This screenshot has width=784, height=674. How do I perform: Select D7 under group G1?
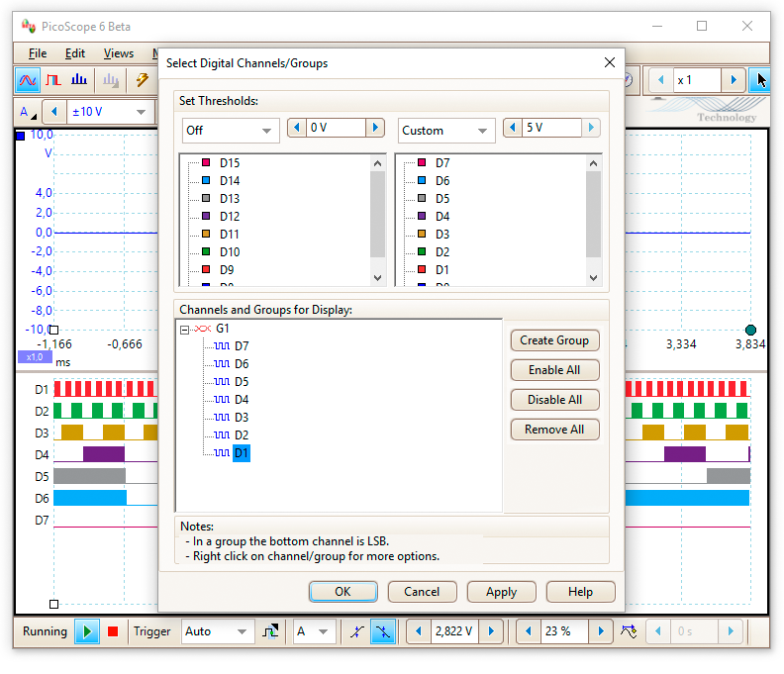[242, 346]
